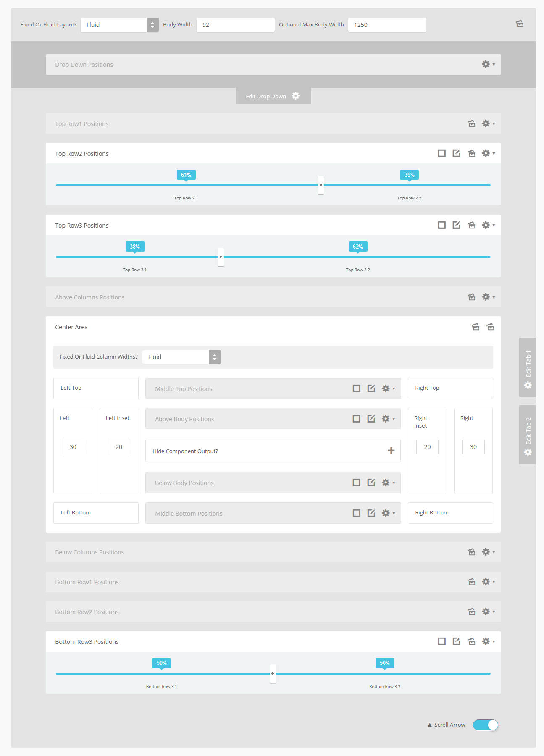The width and height of the screenshot is (544, 756).
Task: Toggle the Bottom Row3 Positions square checkbox
Action: pyautogui.click(x=442, y=641)
